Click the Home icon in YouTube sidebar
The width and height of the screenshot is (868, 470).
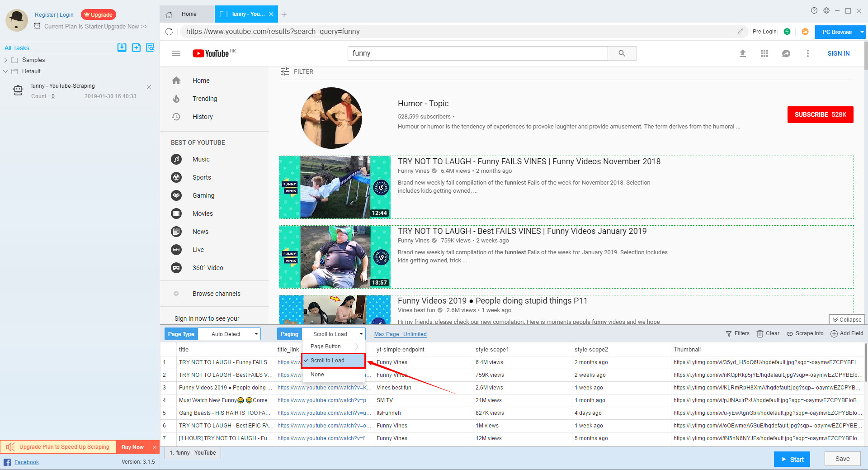(176, 81)
